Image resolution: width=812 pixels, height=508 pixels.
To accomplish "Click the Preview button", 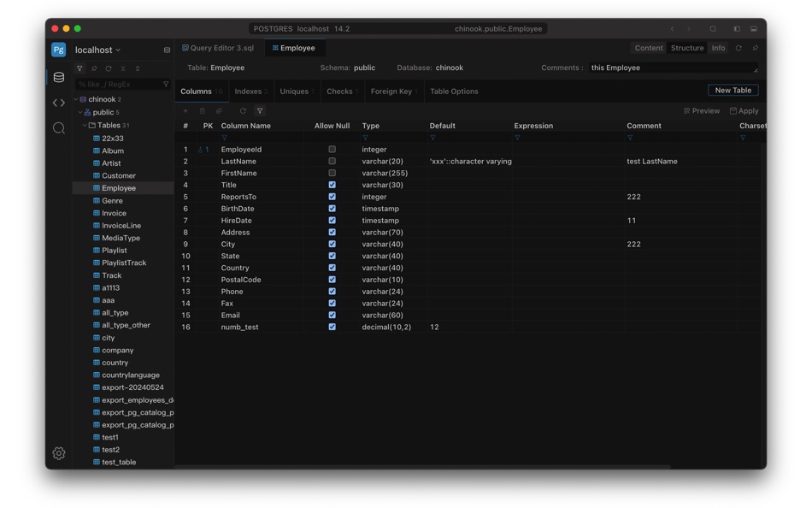I will (702, 111).
